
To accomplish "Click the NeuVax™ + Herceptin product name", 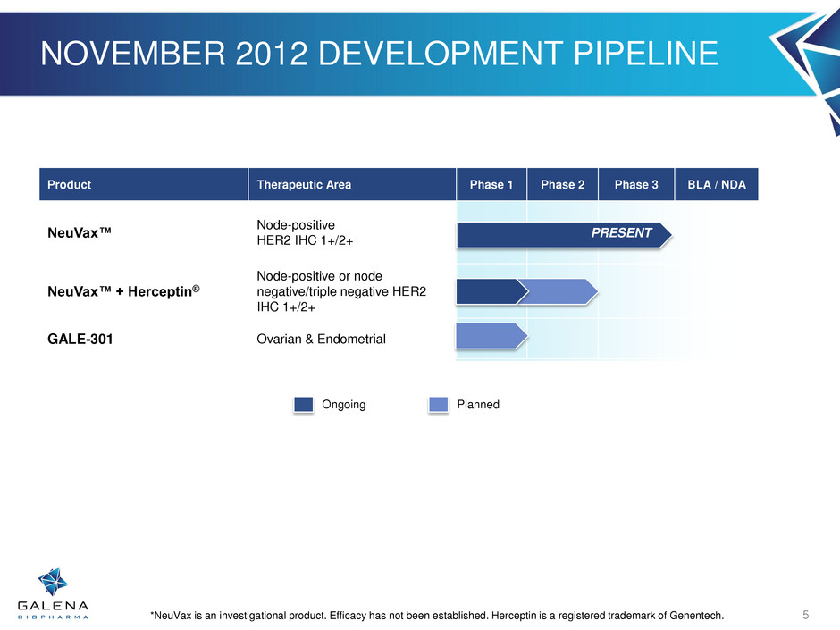I will (x=123, y=291).
